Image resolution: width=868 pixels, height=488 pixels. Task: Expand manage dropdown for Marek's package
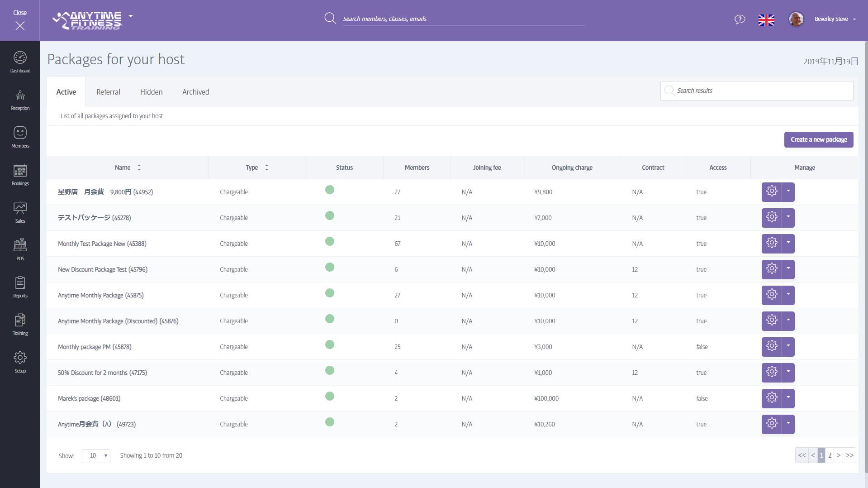click(788, 398)
